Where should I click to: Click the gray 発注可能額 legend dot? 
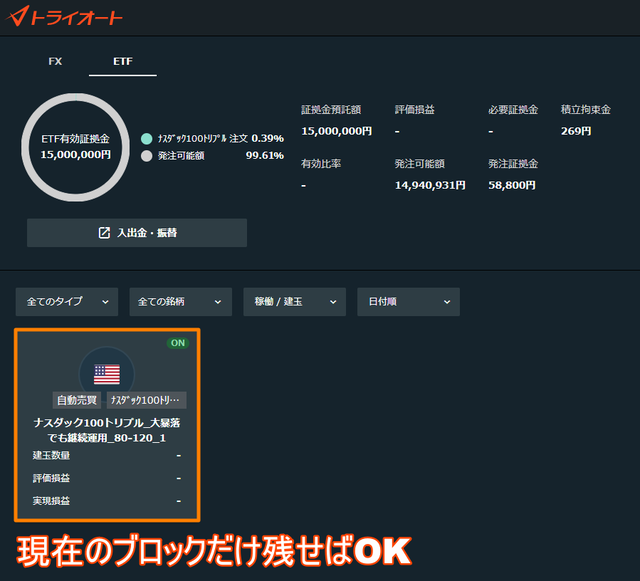[x=147, y=156]
